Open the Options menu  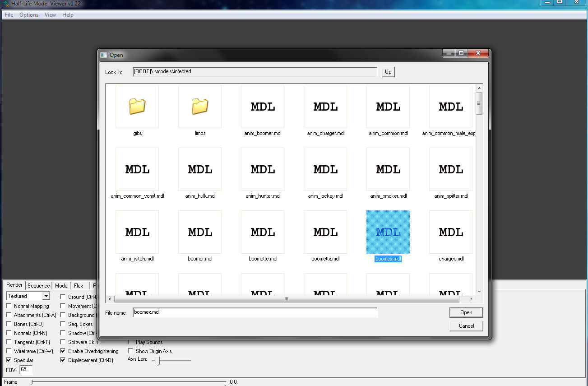pyautogui.click(x=29, y=15)
